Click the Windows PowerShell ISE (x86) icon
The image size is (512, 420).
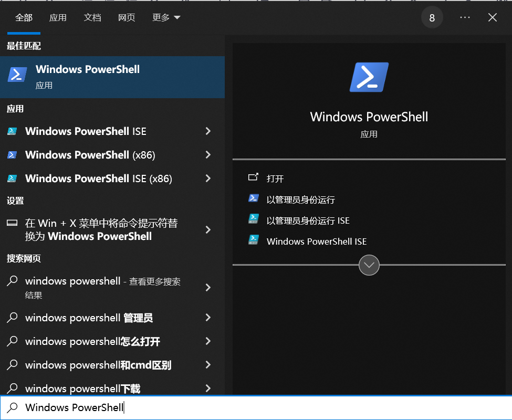12,178
